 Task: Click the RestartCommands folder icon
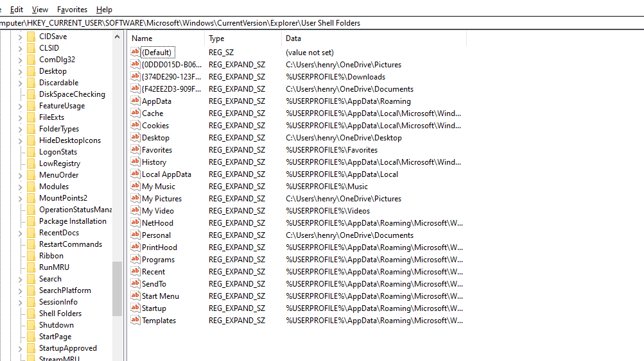(31, 244)
